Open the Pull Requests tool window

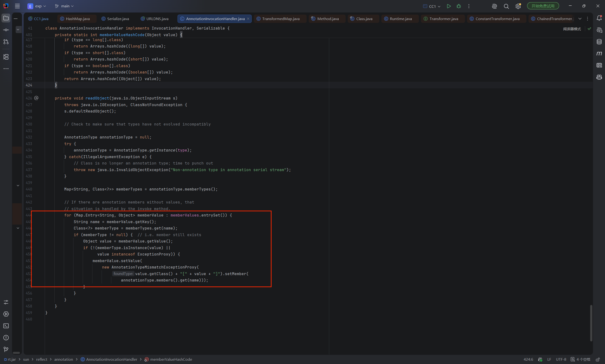pyautogui.click(x=6, y=42)
